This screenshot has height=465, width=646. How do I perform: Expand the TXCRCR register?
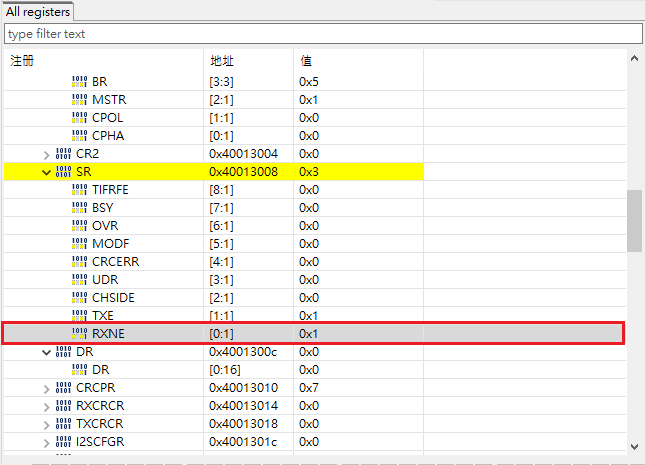click(47, 425)
